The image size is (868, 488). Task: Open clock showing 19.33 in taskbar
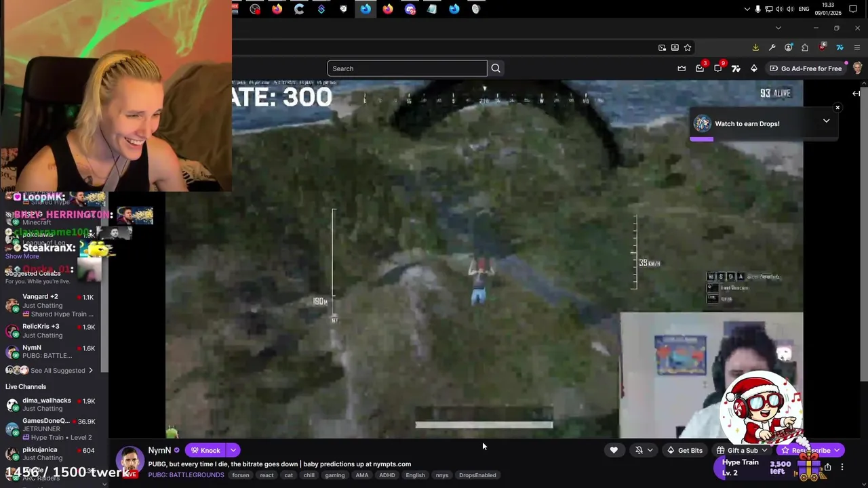827,9
